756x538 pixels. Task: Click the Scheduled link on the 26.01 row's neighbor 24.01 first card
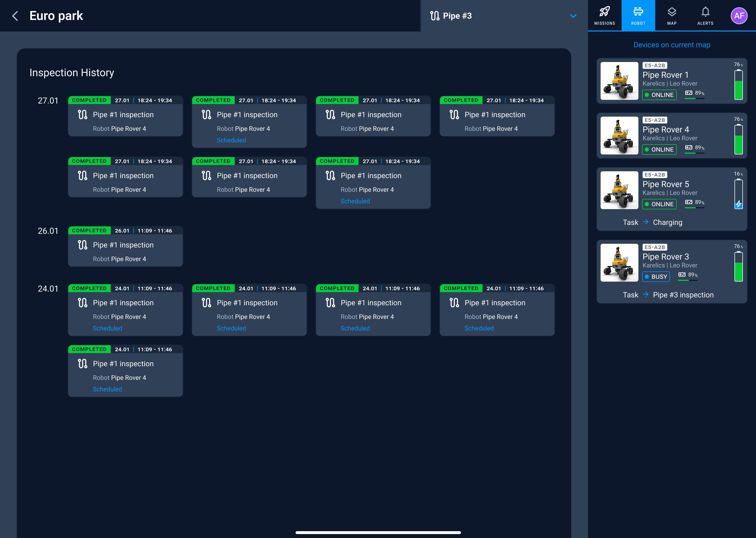click(107, 328)
